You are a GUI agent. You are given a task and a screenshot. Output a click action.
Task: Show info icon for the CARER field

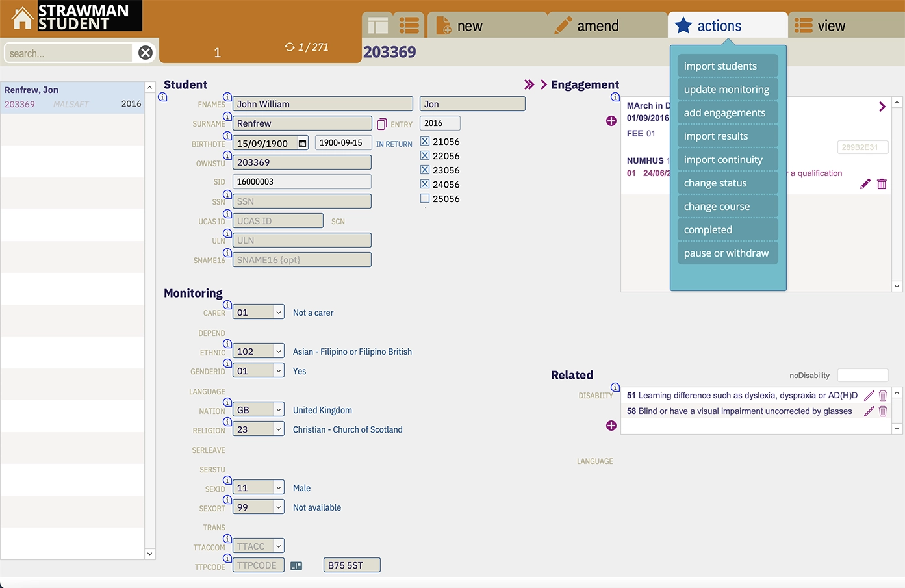point(227,305)
